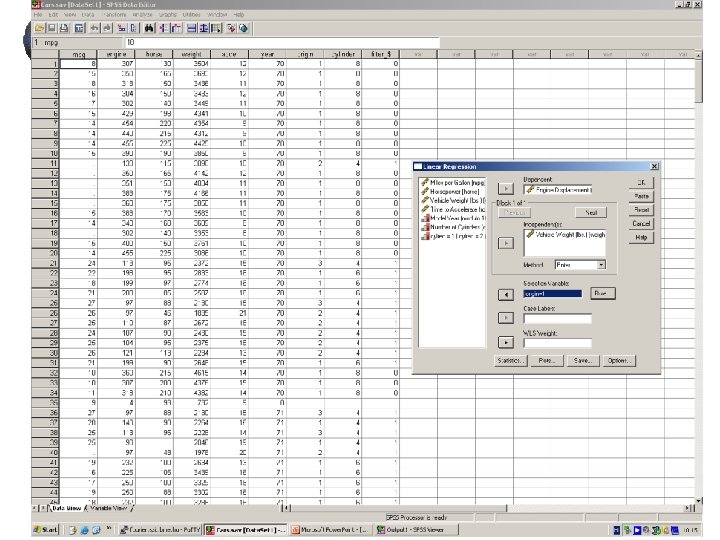
Task: Click the Statistics... button
Action: [510, 361]
